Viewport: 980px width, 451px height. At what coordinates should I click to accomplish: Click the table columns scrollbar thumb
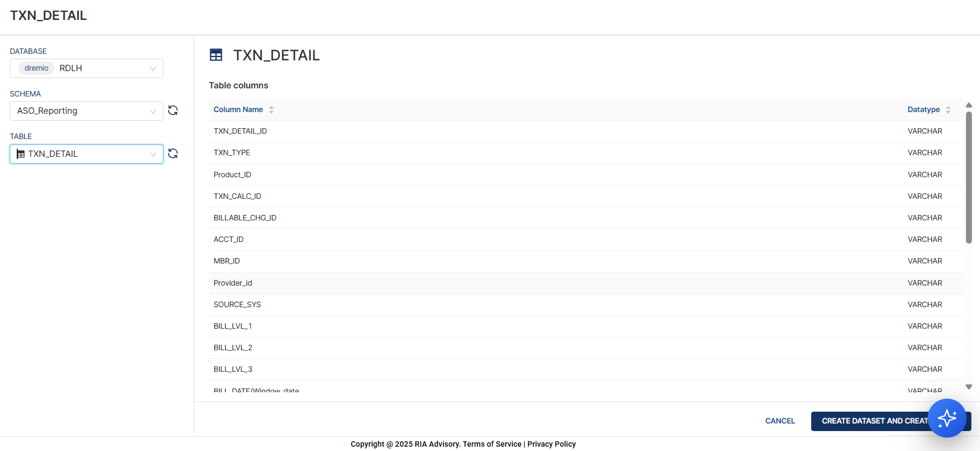pyautogui.click(x=969, y=178)
